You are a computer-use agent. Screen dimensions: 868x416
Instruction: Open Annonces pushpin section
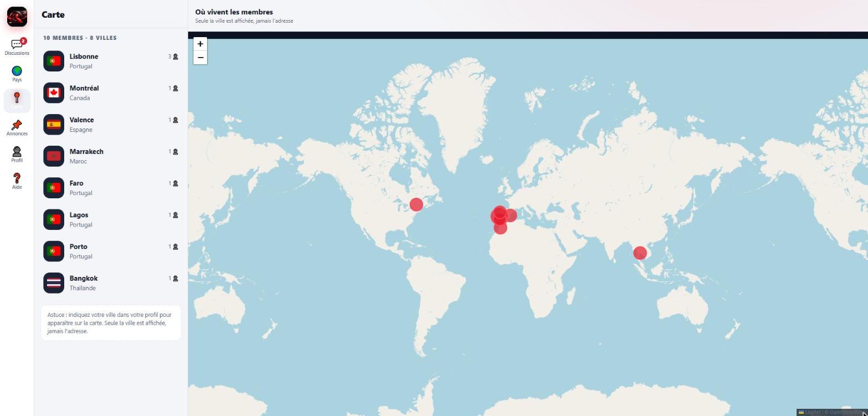[17, 127]
